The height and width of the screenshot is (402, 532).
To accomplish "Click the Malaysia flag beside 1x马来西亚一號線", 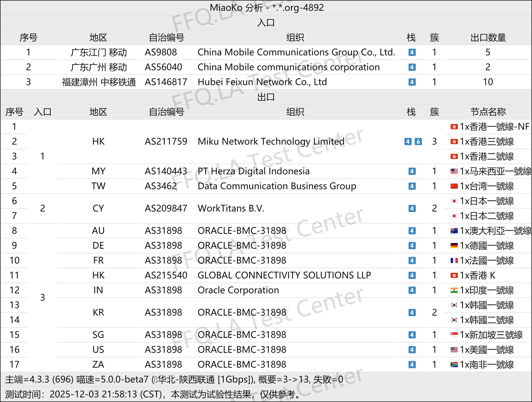I will (454, 171).
